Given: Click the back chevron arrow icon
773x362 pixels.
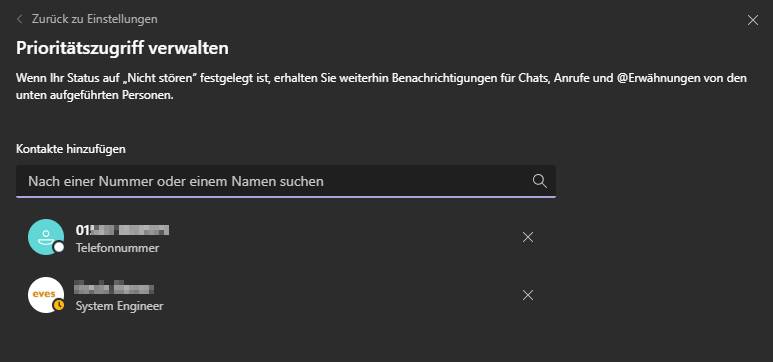Looking at the screenshot, I should 20,19.
